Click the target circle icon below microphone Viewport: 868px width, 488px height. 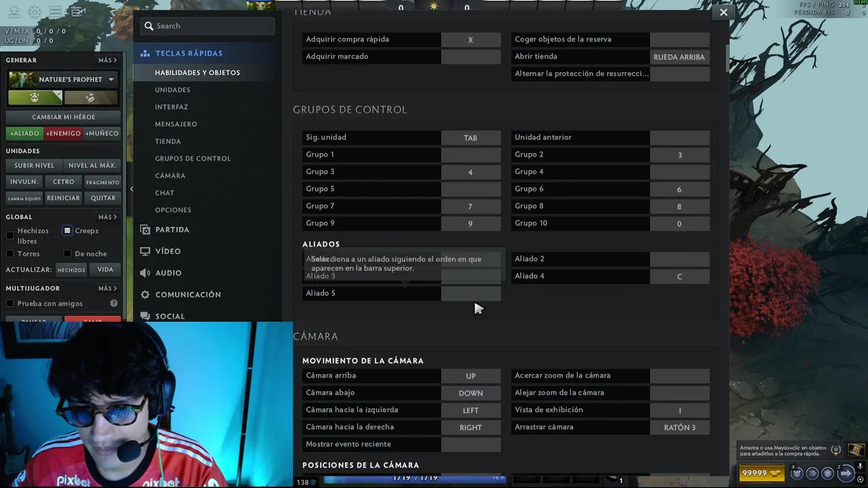click(861, 478)
